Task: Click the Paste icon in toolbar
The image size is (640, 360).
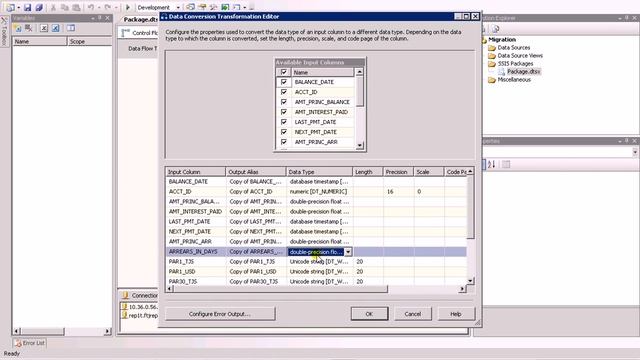Action: click(x=76, y=7)
